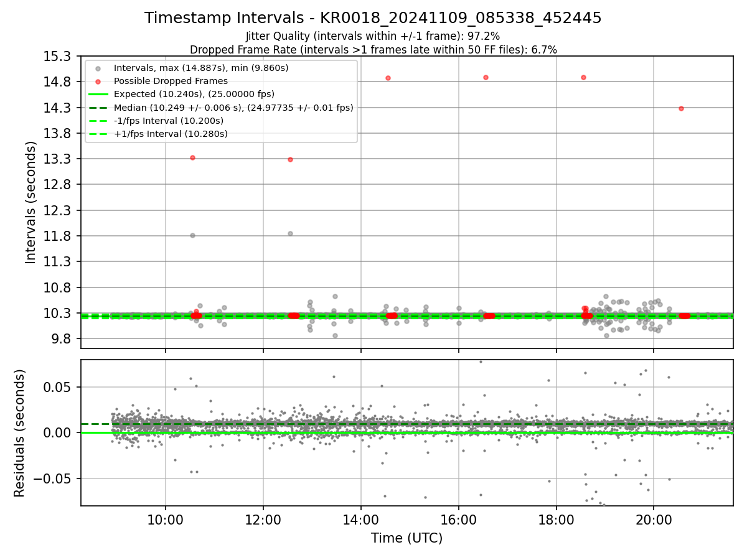Click legend entry 'Intervals, max (14.887s), min (9.860s)'

(201, 68)
